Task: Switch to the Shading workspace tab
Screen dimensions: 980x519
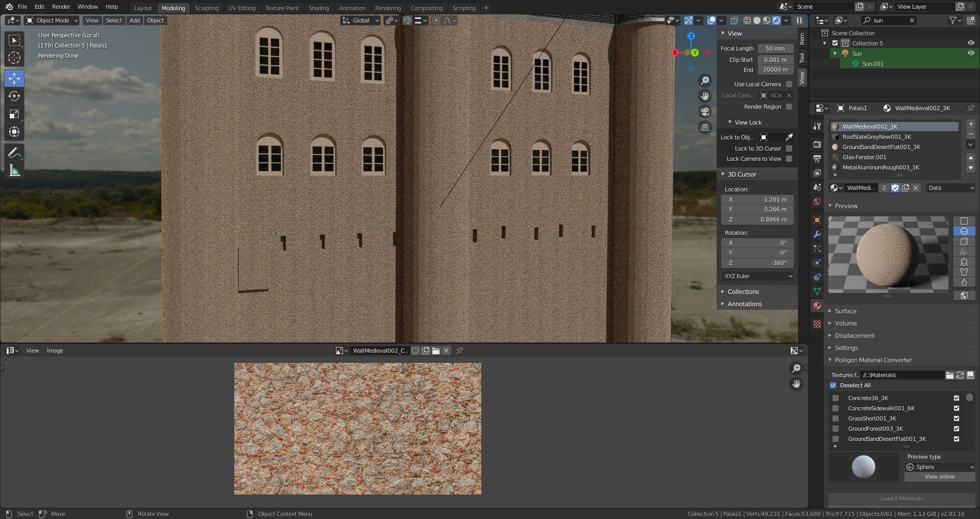Action: point(318,8)
